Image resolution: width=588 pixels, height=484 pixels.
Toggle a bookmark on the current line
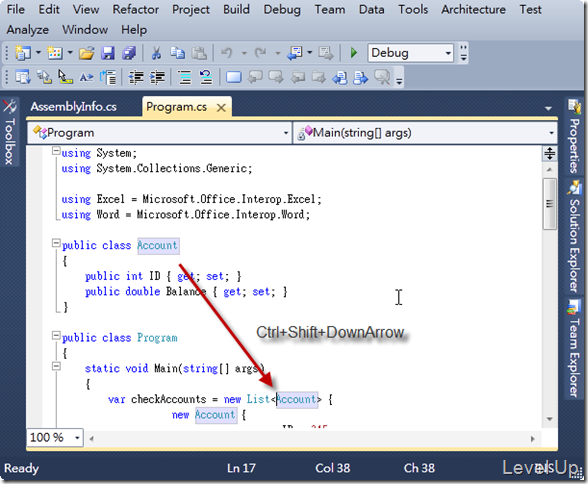(x=234, y=77)
